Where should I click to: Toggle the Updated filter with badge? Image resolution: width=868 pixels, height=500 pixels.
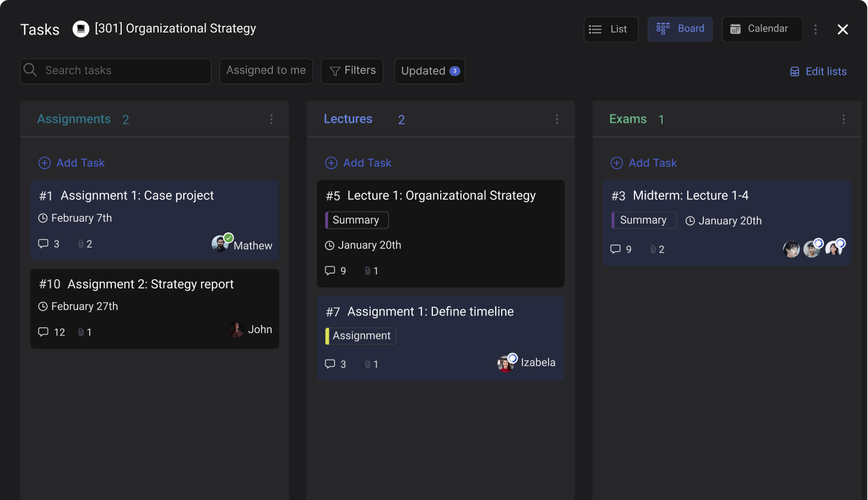(x=429, y=71)
